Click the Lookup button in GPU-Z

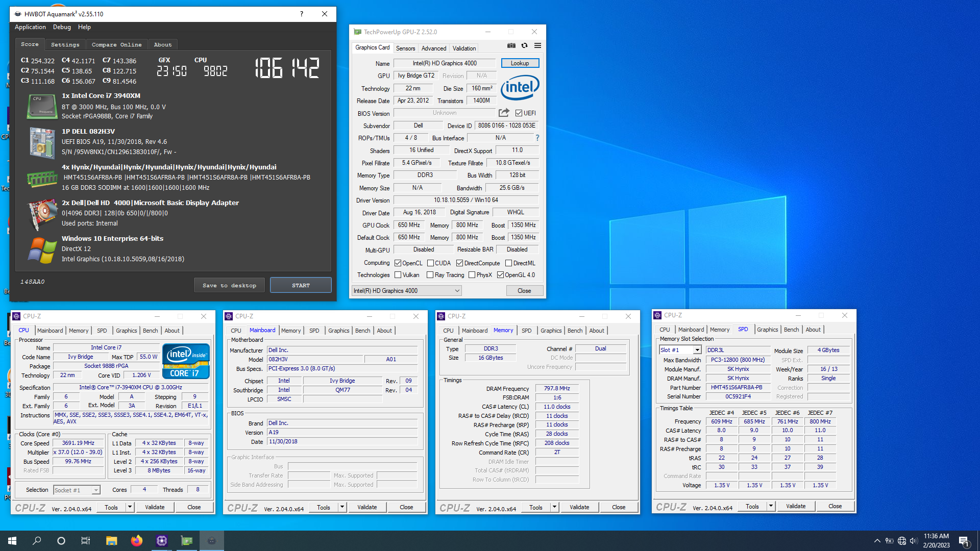(x=520, y=63)
